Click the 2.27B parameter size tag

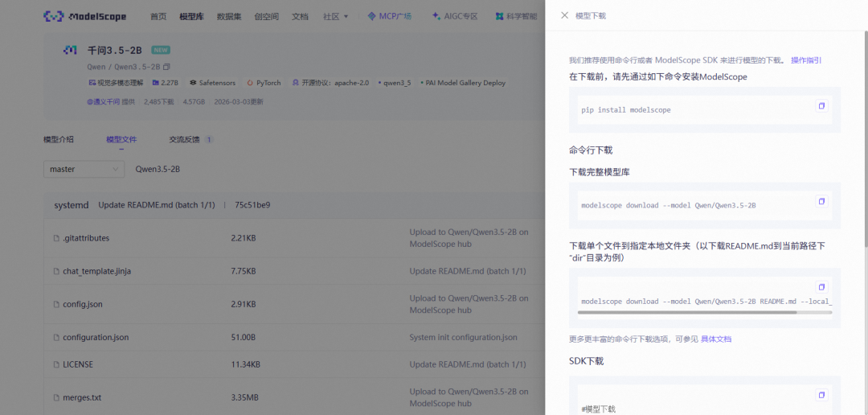[x=165, y=83]
